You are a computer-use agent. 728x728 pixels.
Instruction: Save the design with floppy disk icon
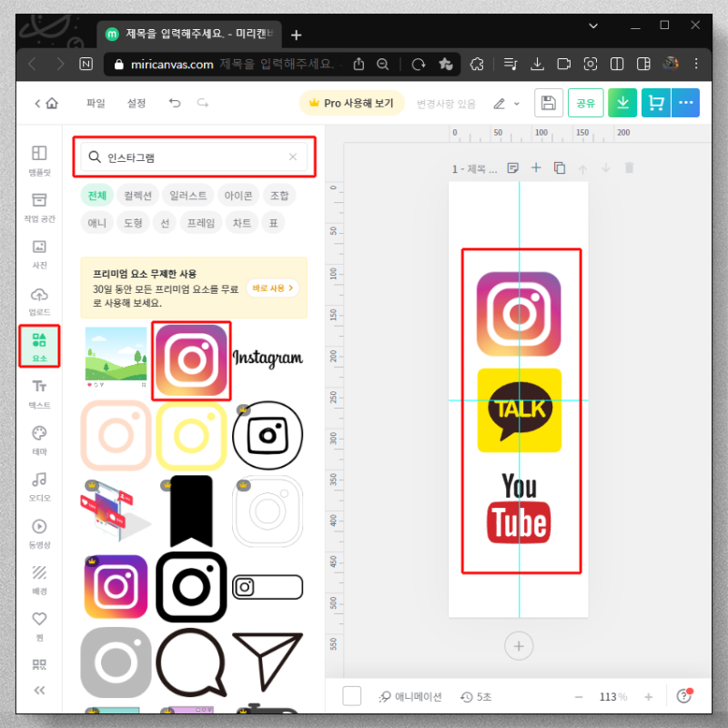[x=549, y=103]
